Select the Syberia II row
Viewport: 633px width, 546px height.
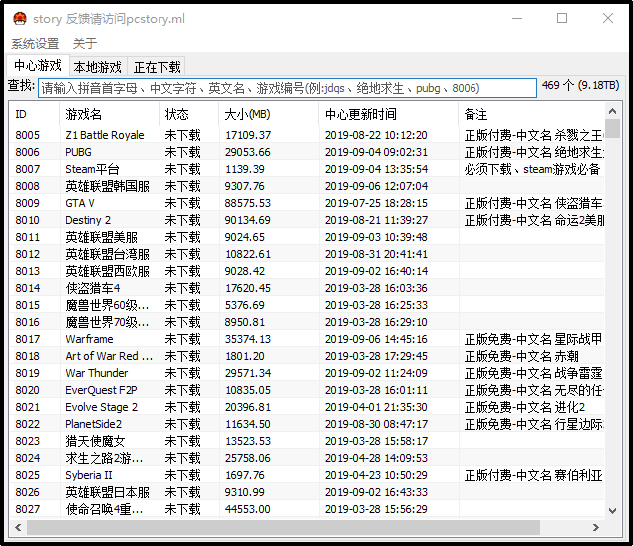click(307, 475)
